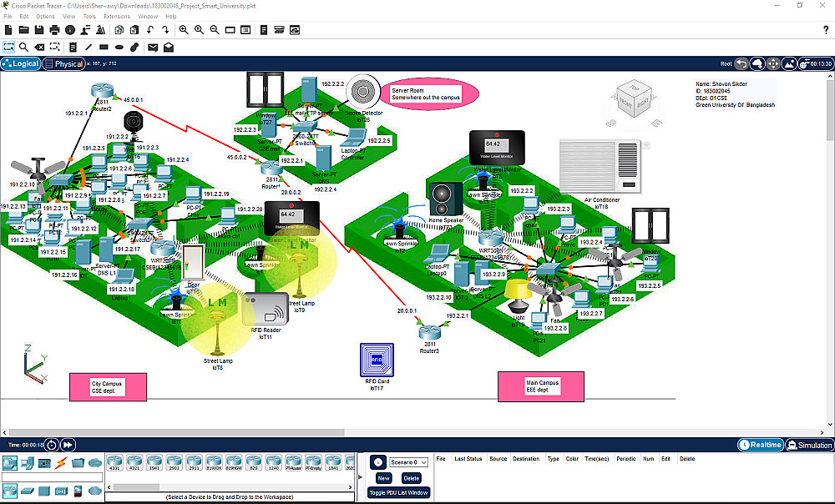Screen dimensions: 835x504
Task: Expand the PDU list panel arrow
Action: click(x=361, y=476)
